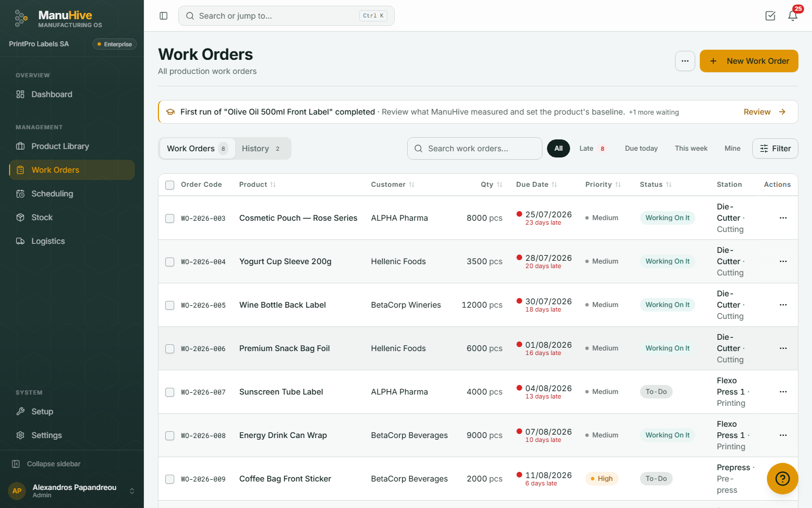Open row actions for WO-2026-006

coord(783,348)
